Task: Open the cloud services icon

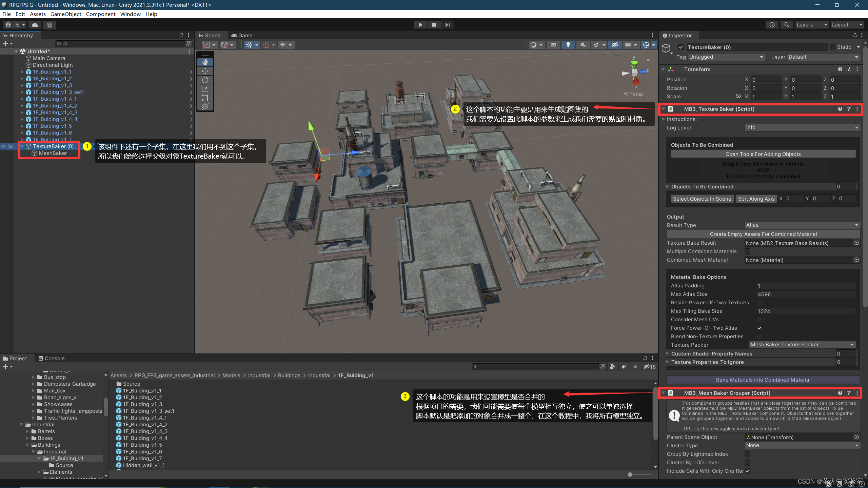Action: [x=35, y=25]
